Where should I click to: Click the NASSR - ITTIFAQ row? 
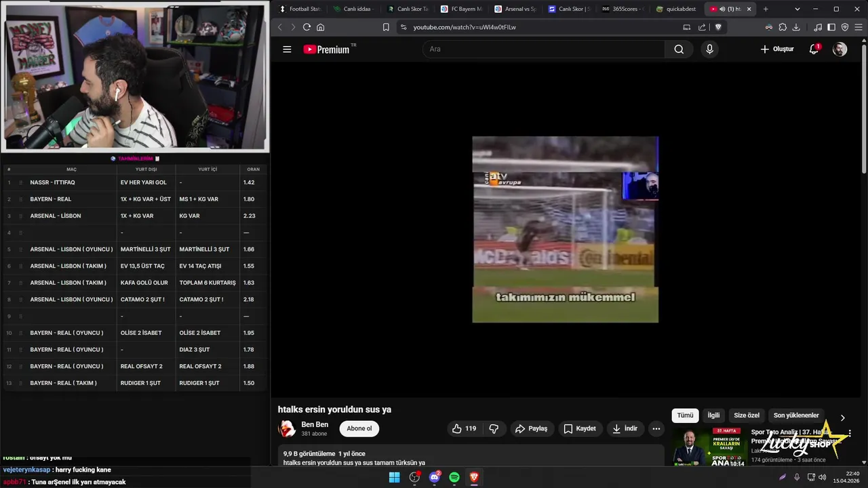pos(134,182)
